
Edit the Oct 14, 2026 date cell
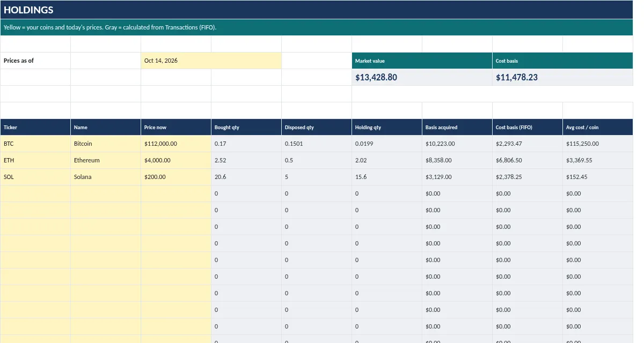pos(211,61)
